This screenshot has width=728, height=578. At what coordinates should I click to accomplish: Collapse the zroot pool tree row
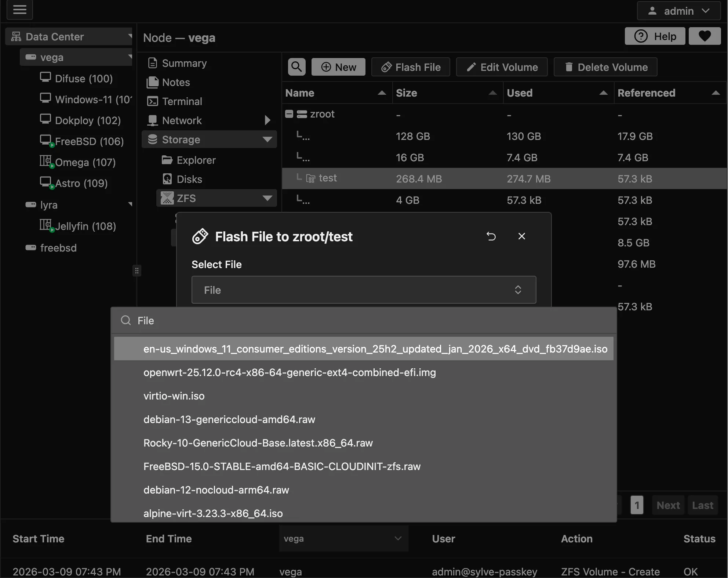click(289, 114)
